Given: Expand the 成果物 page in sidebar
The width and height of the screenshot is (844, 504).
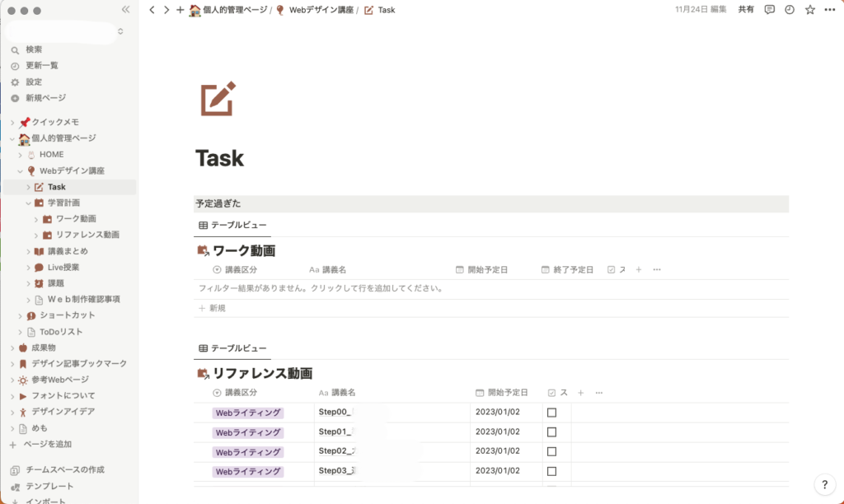Looking at the screenshot, I should (x=12, y=348).
